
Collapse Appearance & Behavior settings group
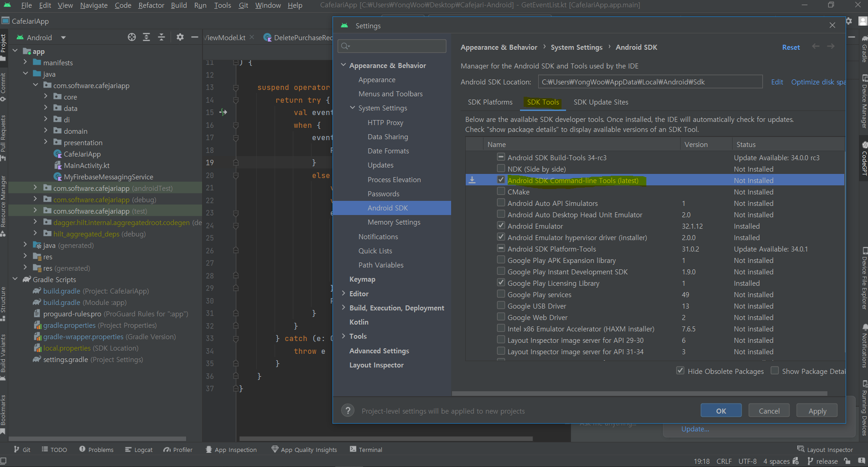343,65
